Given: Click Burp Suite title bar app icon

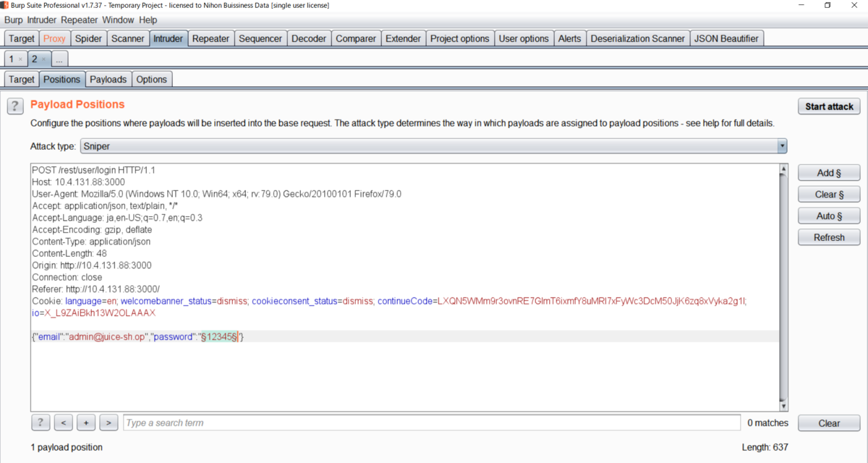Looking at the screenshot, I should (x=5, y=5).
